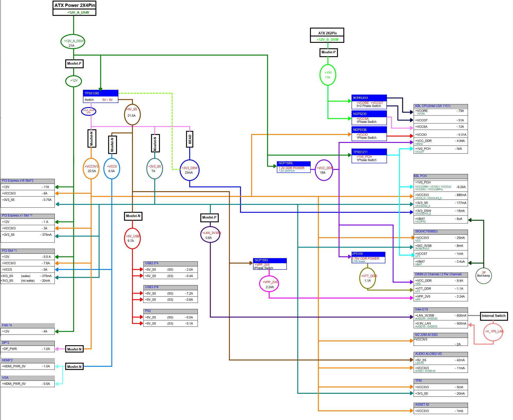Screen dimensions: 513x420
Task: Select the ASSET ID table header
Action: coord(441,405)
